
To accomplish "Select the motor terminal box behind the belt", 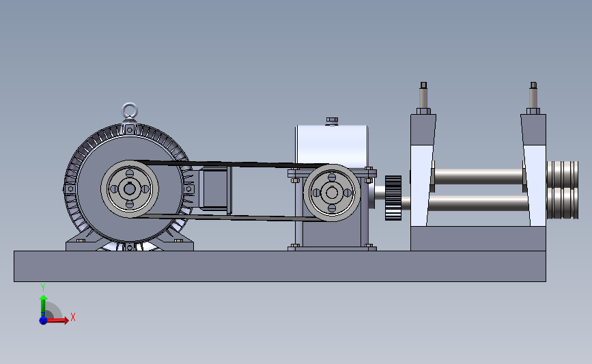I will click(x=214, y=188).
